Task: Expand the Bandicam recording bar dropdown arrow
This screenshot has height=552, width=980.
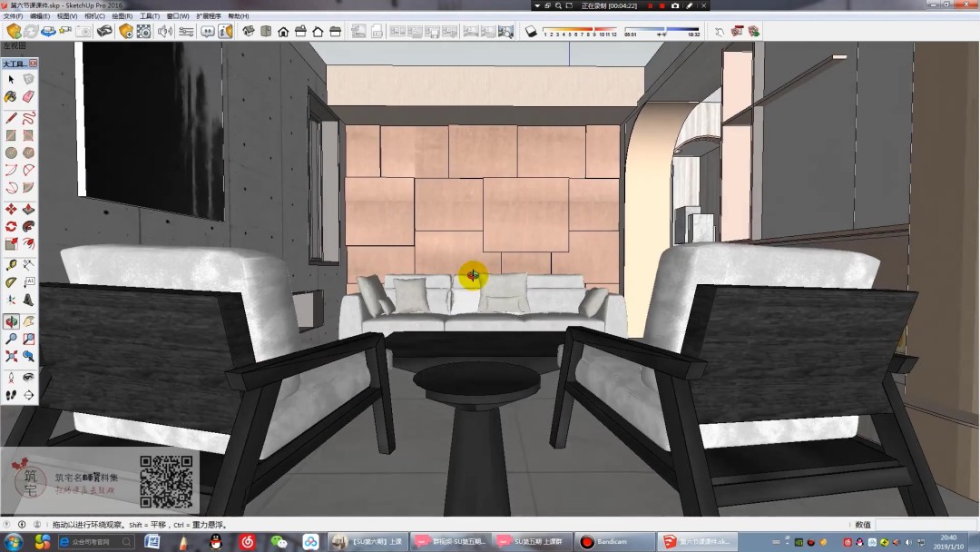Action: (537, 5)
